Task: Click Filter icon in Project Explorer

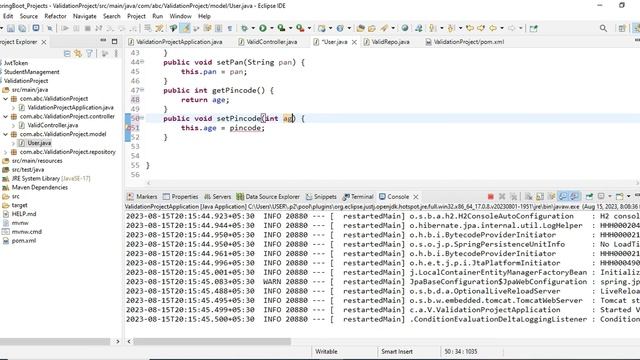Action: click(89, 53)
